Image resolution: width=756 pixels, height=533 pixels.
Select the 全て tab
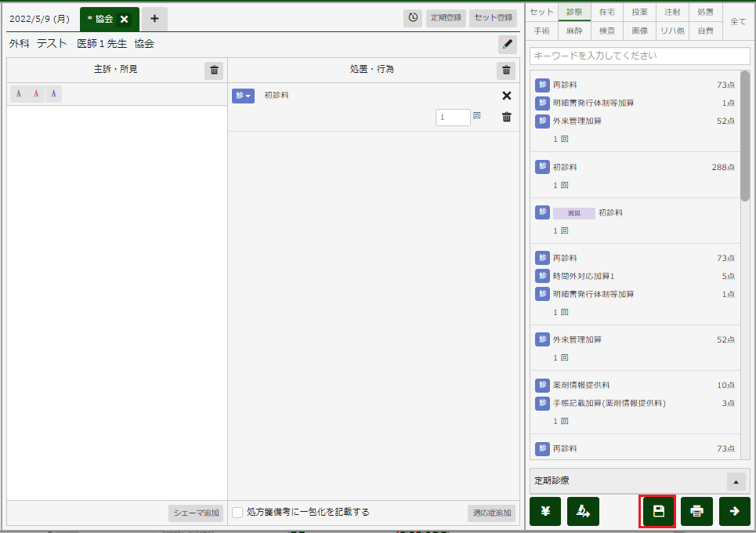point(738,22)
